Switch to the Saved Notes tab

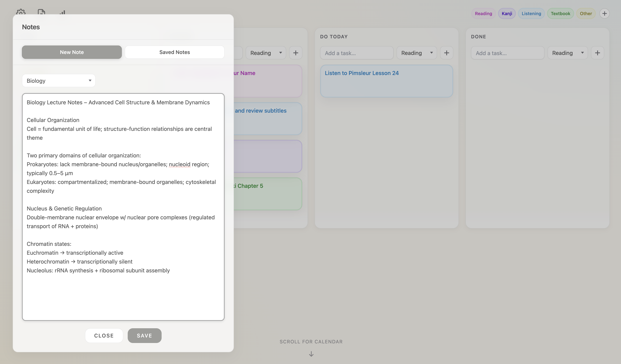pos(175,52)
